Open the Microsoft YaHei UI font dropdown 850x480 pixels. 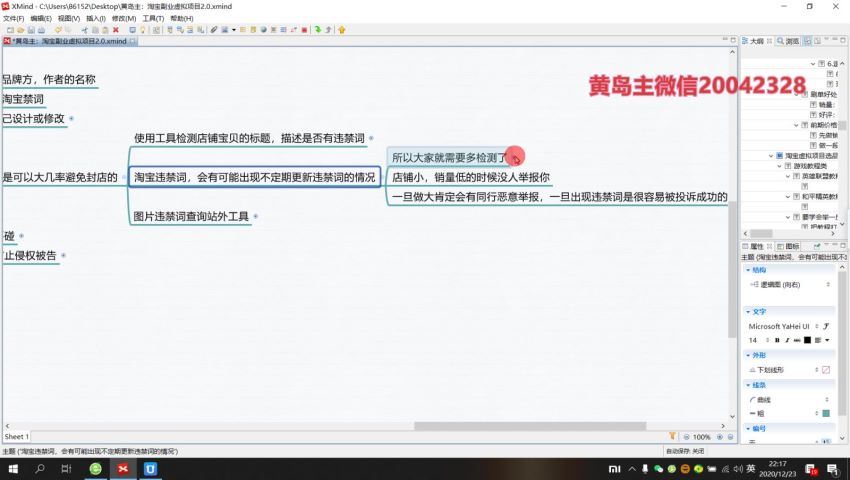point(817,326)
